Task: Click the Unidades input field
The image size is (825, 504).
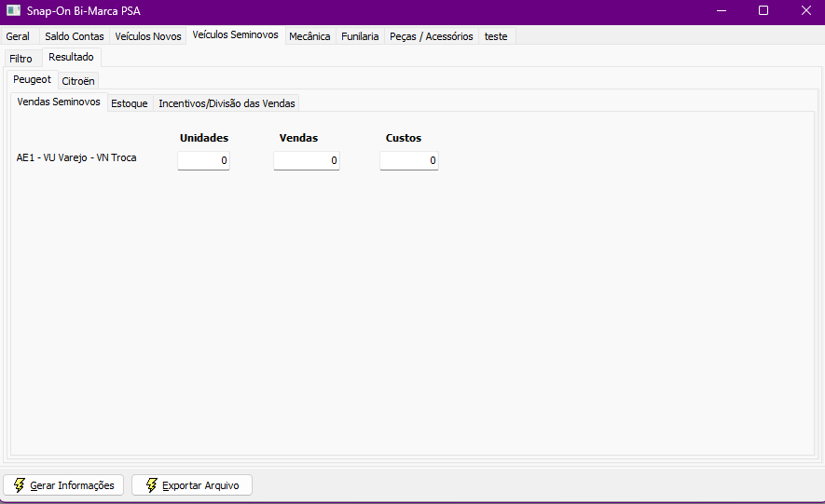Action: [203, 160]
